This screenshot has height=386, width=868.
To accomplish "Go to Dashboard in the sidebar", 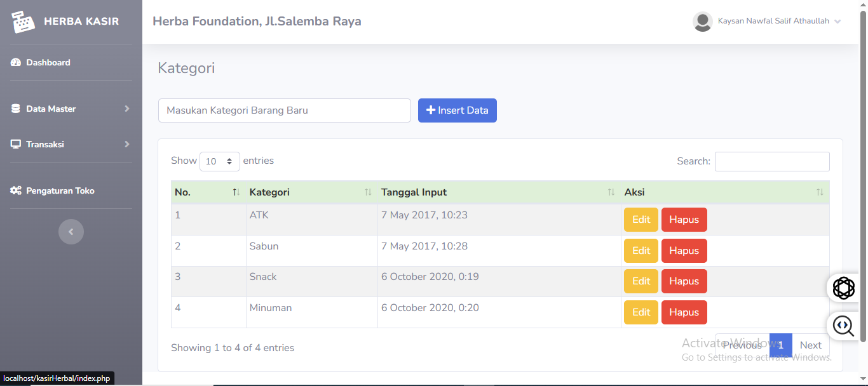I will (x=48, y=62).
